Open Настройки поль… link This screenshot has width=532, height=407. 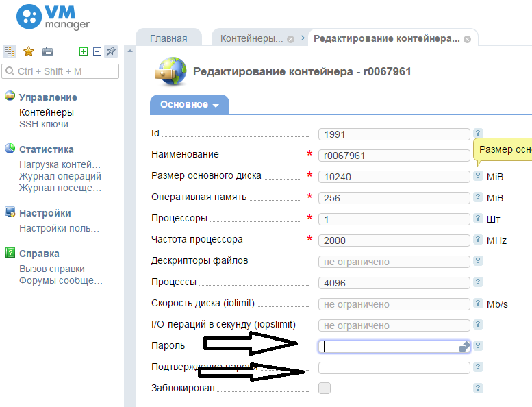click(x=60, y=228)
